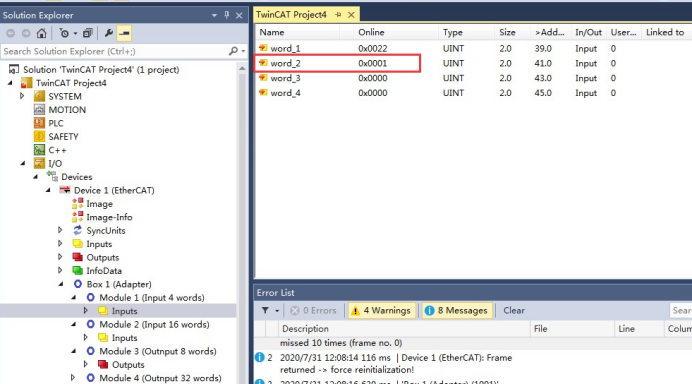
Task: Click the Collapse All icon in Solution Explorer
Action: point(88,33)
